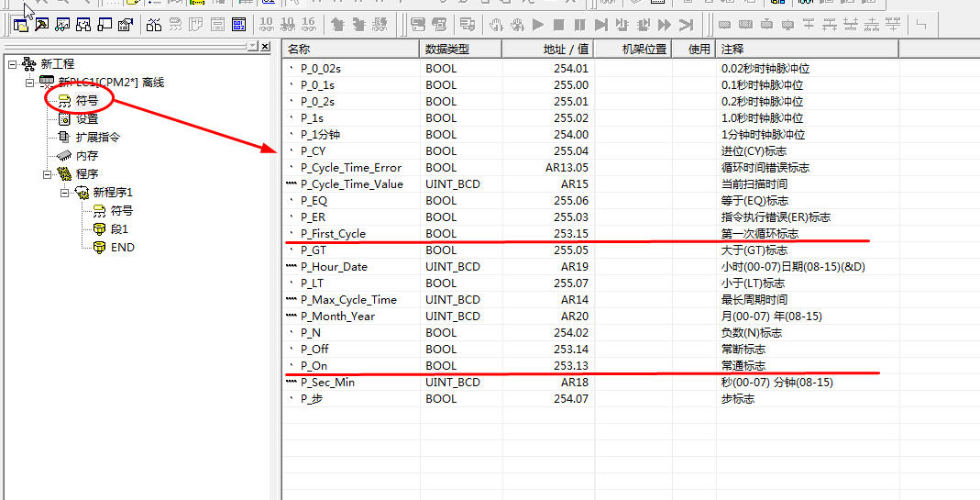Select the P_First_Cycle symbol row
Screen dimensions: 980x500
[333, 234]
